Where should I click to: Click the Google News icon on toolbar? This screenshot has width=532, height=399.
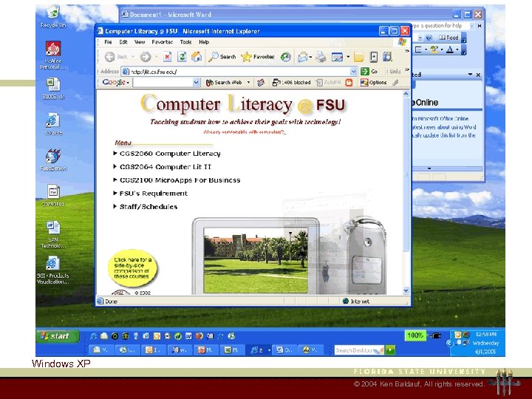coord(261,83)
